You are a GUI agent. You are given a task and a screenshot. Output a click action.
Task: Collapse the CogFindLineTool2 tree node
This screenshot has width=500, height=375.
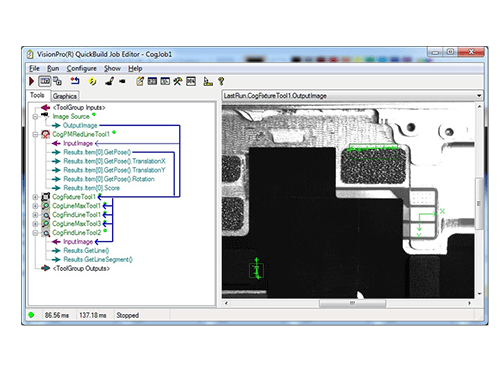click(35, 233)
